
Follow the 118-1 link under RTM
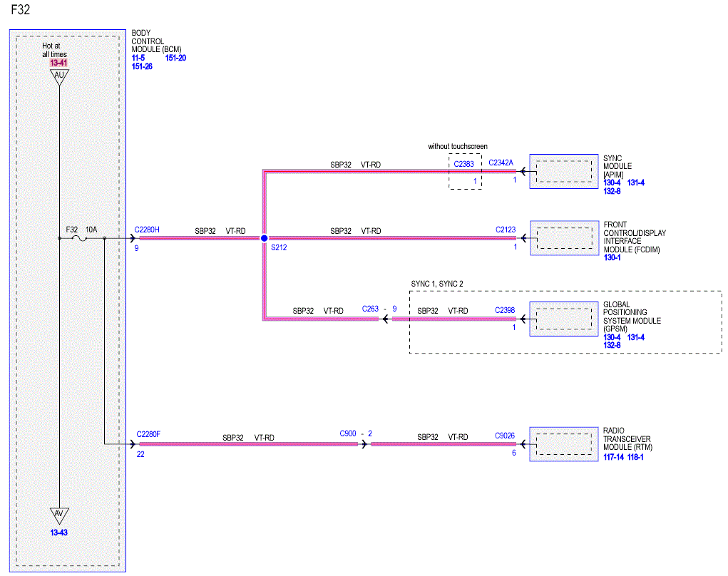635,457
